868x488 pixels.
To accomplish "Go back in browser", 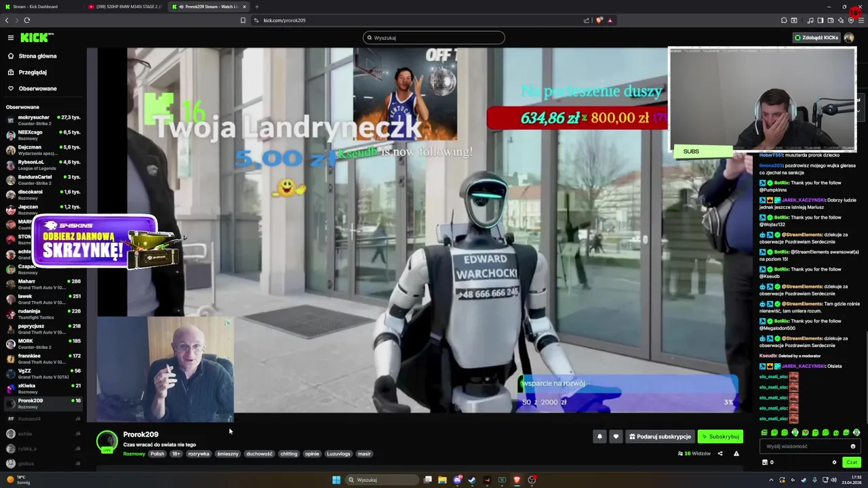I will (x=7, y=20).
